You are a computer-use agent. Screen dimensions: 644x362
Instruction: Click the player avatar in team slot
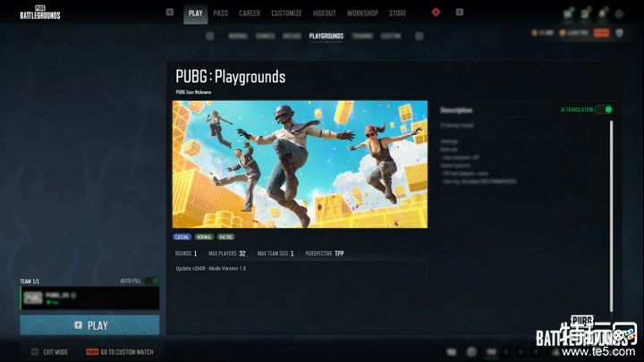[x=33, y=298]
